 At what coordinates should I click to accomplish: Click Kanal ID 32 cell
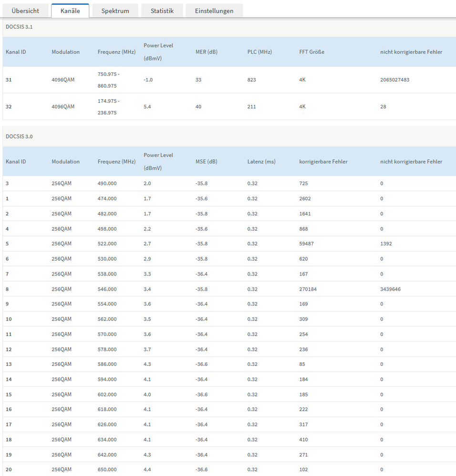tap(9, 107)
